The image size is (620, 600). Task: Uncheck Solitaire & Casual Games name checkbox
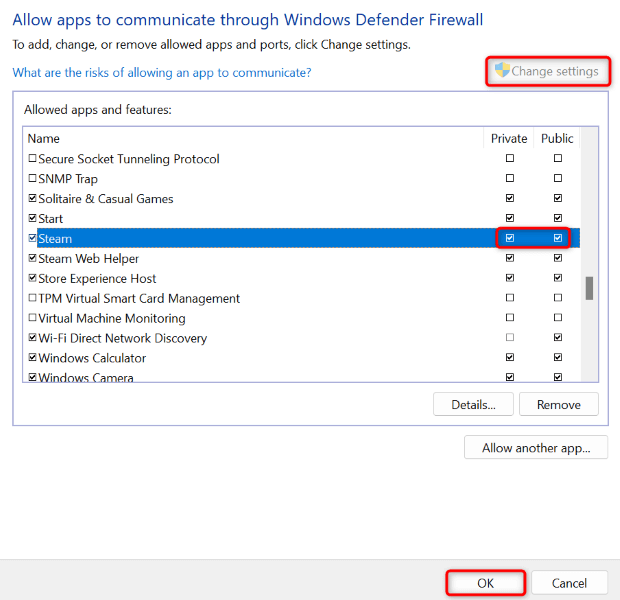point(32,199)
